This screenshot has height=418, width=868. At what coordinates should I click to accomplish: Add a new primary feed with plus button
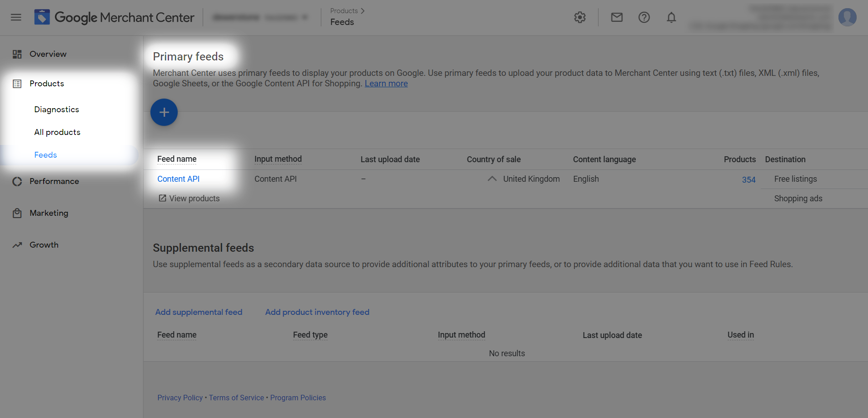pyautogui.click(x=164, y=112)
